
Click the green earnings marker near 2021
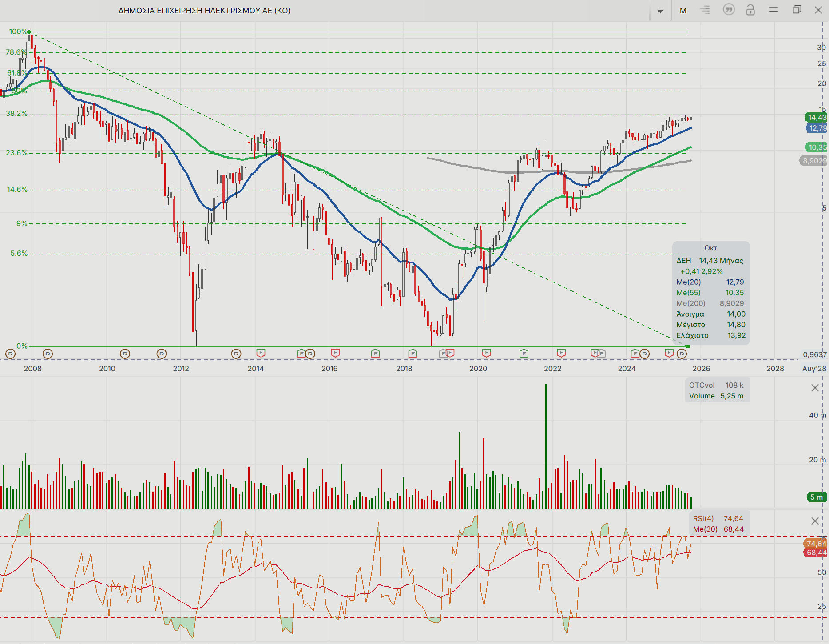pos(524,354)
